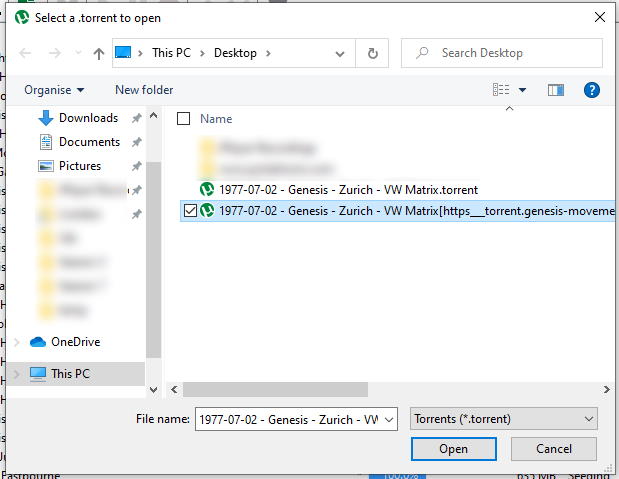Change view layout icon
619x479 pixels.
[501, 90]
